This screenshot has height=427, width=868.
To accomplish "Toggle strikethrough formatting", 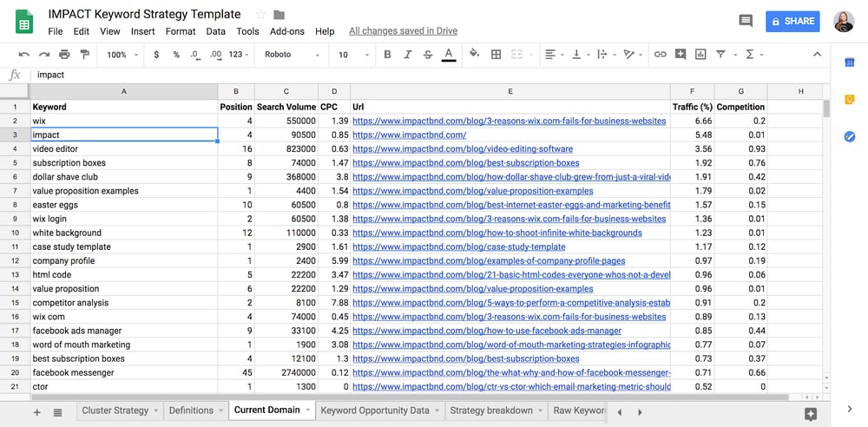I will coord(428,55).
